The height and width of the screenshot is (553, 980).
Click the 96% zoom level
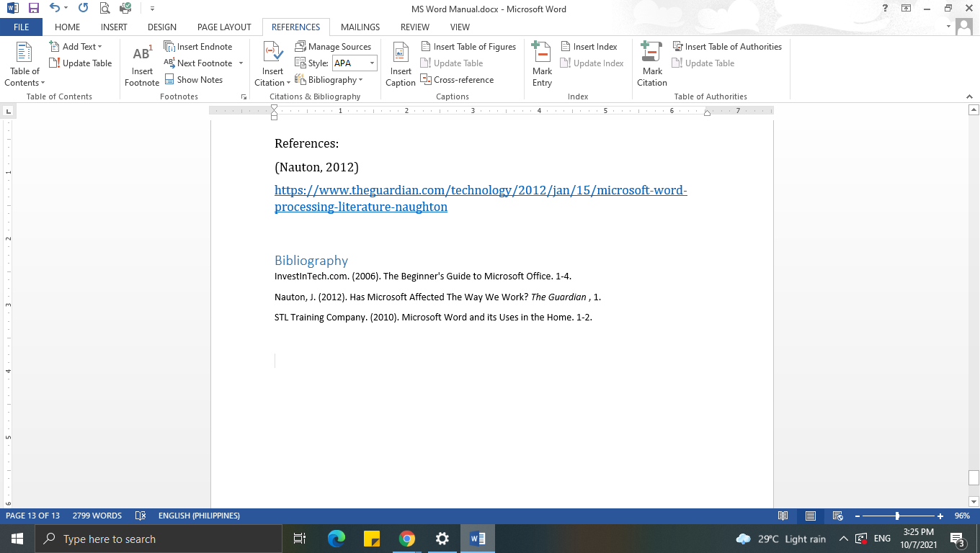962,516
